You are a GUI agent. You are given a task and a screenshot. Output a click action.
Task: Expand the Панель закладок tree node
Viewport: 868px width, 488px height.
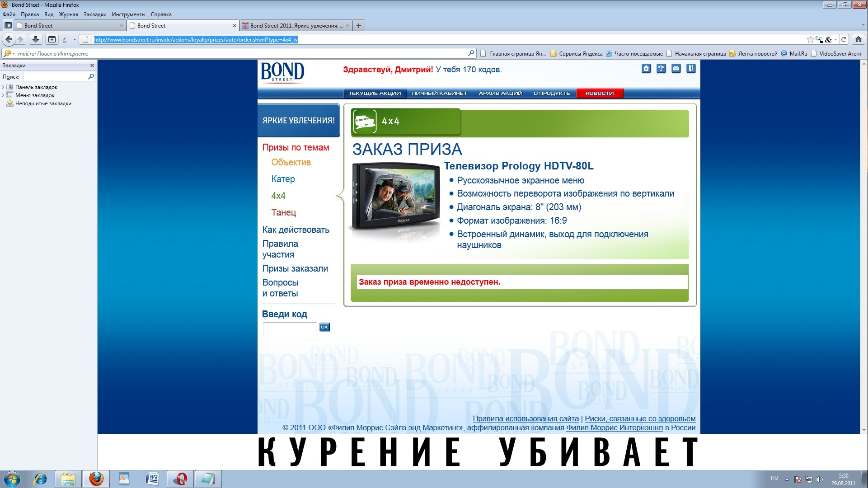tap(3, 87)
